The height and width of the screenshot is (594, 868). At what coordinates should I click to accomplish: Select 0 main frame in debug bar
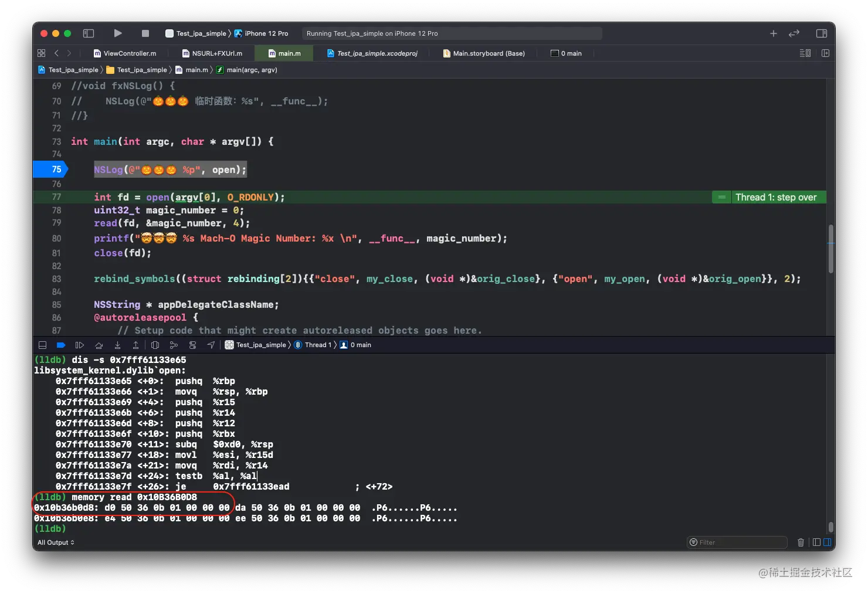click(356, 345)
